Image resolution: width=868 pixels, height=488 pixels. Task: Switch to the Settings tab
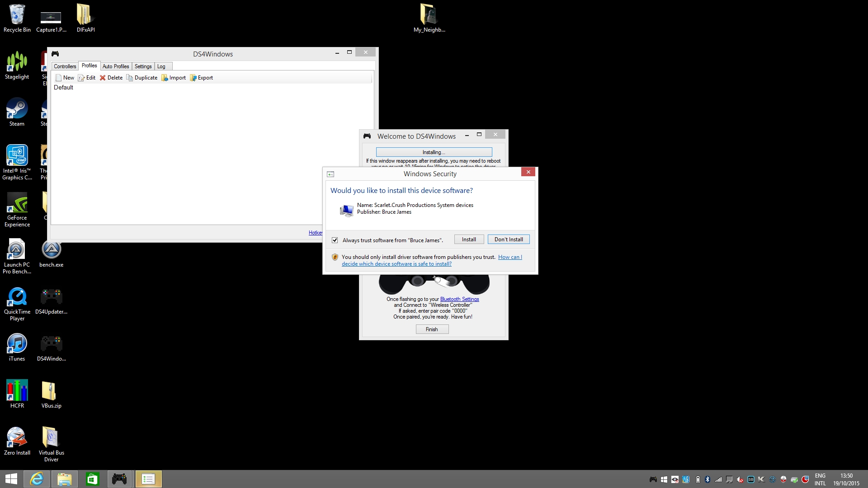[x=143, y=66]
